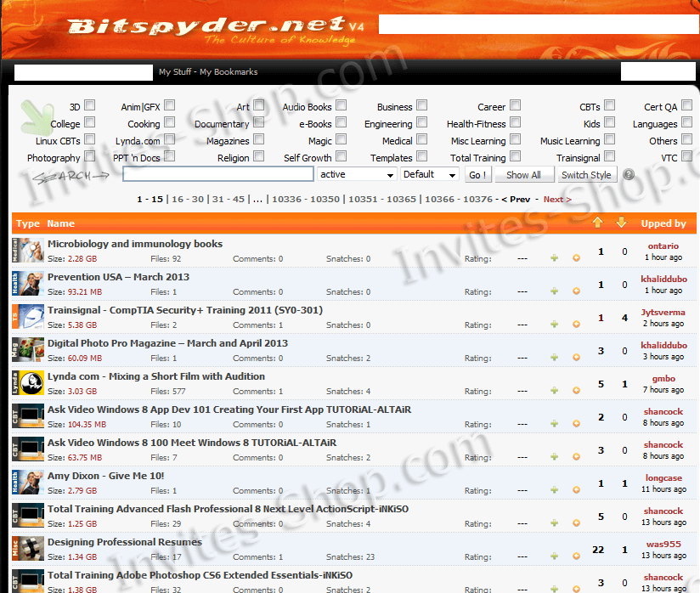The width and height of the screenshot is (700, 593).
Task: Click green plus icon for Lynda com Mixing a Short Film
Action: (554, 390)
